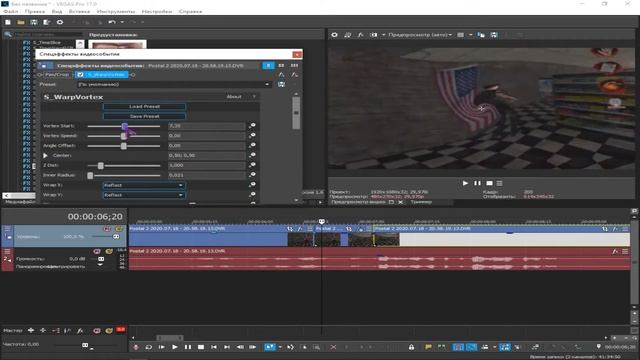
Task: Mute the audio track
Action: tap(97, 251)
